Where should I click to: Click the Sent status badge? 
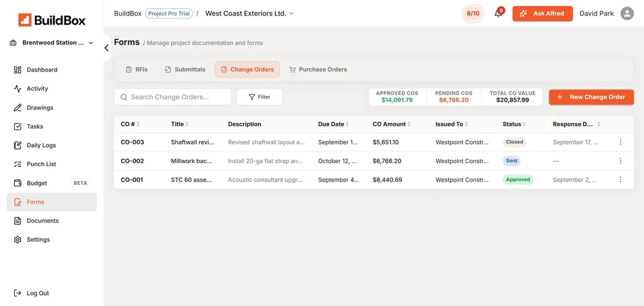click(511, 161)
